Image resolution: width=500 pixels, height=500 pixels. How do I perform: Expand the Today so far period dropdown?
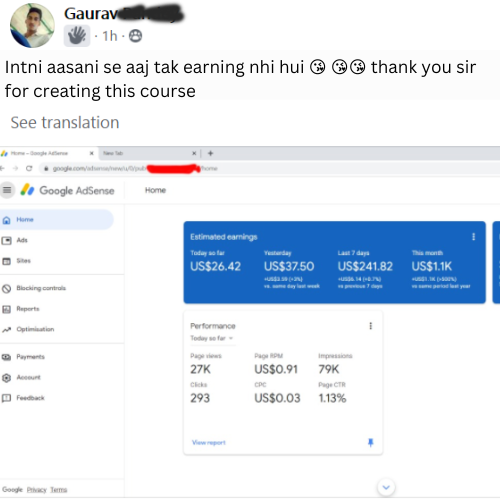point(212,338)
